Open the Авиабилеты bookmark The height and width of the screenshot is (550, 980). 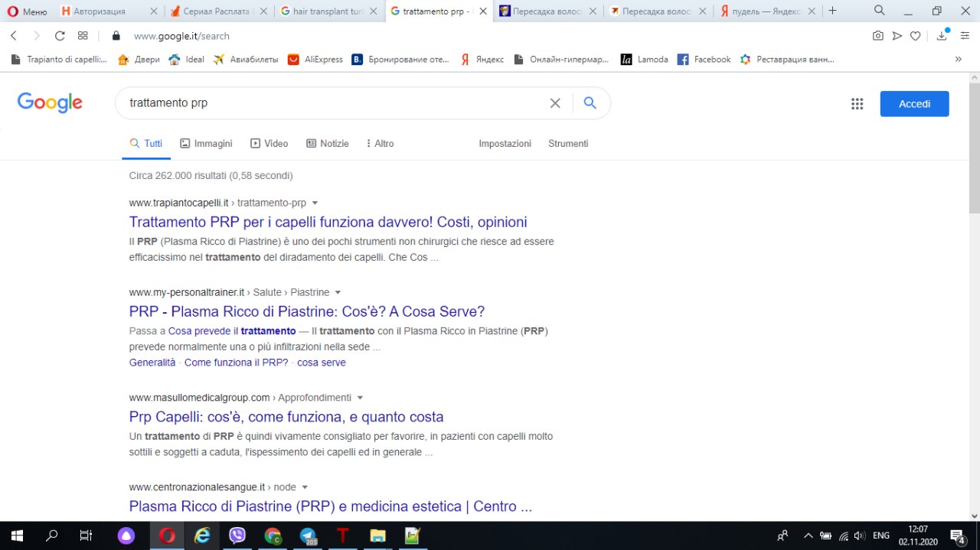pyautogui.click(x=246, y=59)
